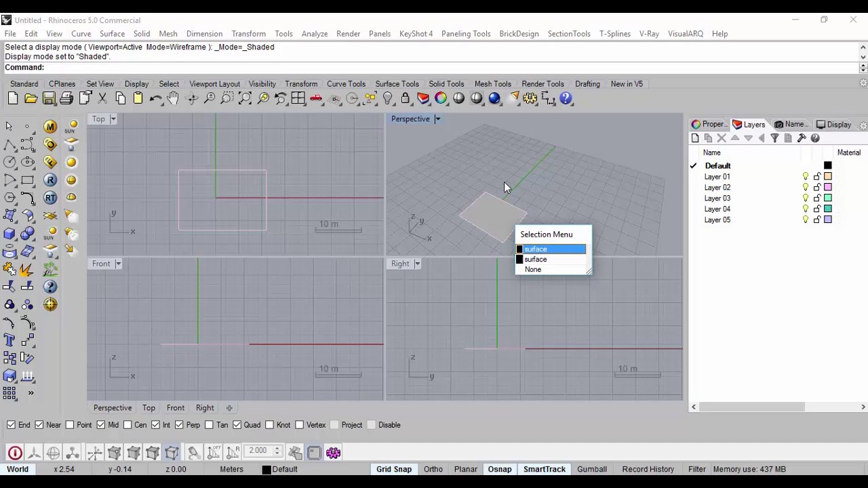The image size is (868, 488).
Task: Click Layer 02 pink color swatch
Action: (828, 188)
